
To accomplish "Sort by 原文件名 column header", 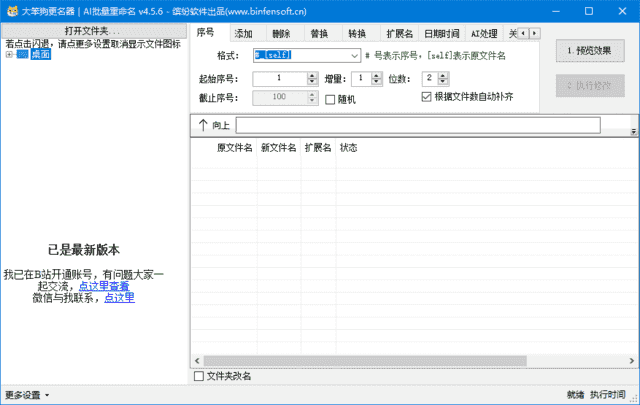I will pyautogui.click(x=234, y=148).
